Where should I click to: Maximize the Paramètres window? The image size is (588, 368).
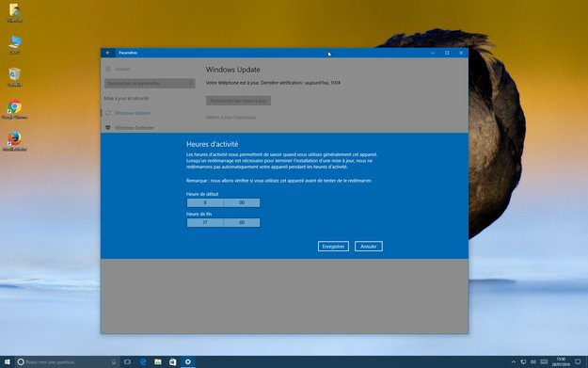tap(447, 53)
